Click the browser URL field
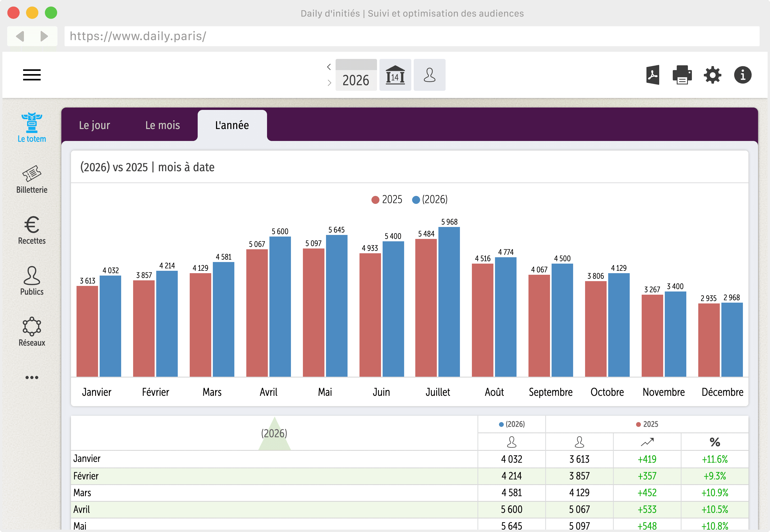Image resolution: width=770 pixels, height=532 pixels. (412, 36)
